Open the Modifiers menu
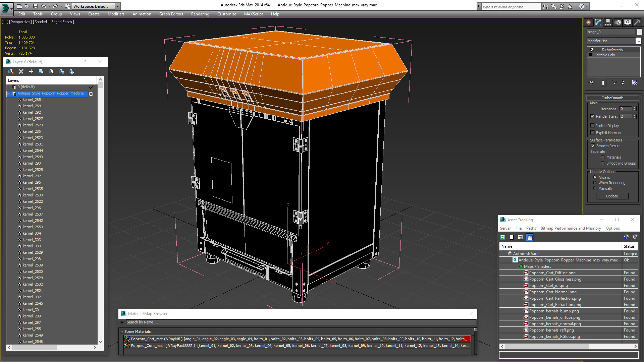The width and height of the screenshot is (644, 362). (x=116, y=14)
